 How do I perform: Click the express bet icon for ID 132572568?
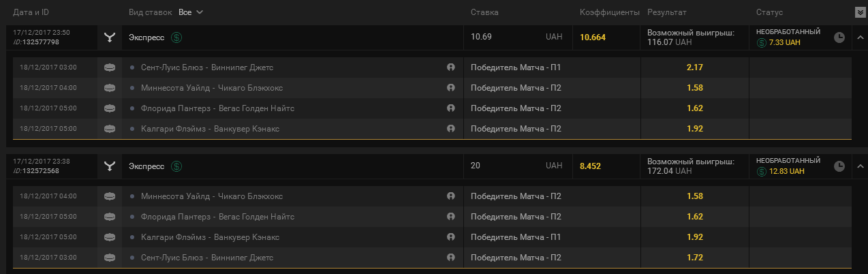[x=110, y=166]
